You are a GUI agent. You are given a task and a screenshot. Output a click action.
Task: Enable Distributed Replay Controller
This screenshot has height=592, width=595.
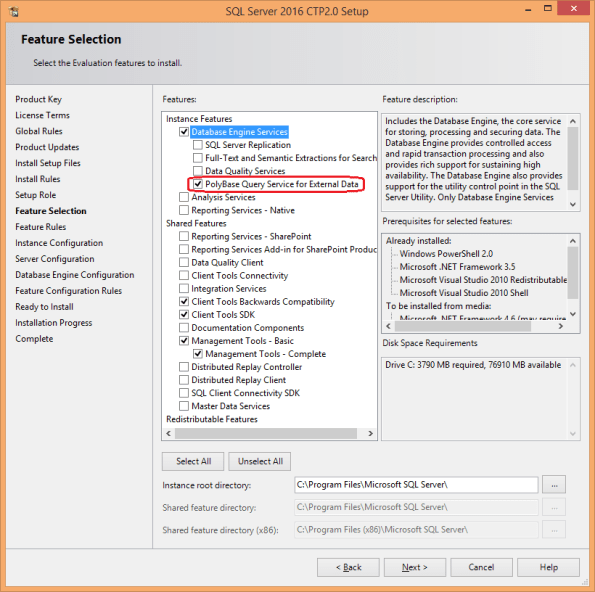pyautogui.click(x=184, y=367)
